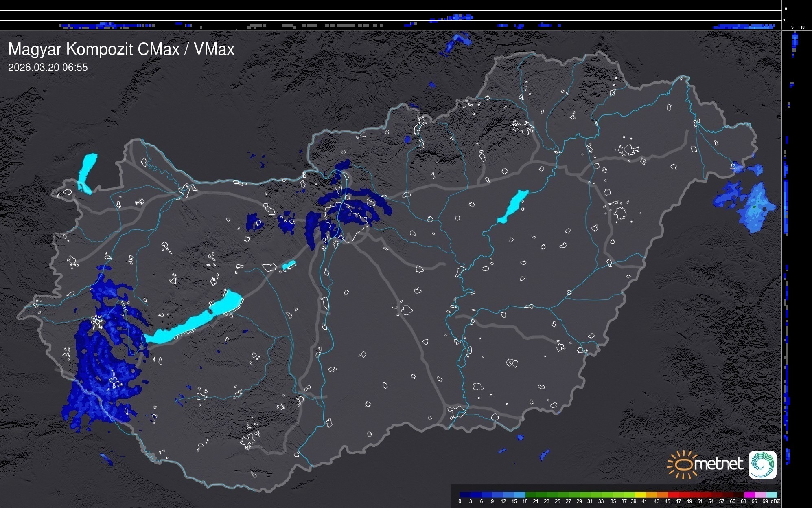Select the light cyan 69 dBZ legend swatch
Screen dimensions: 812x508
pyautogui.click(x=771, y=495)
